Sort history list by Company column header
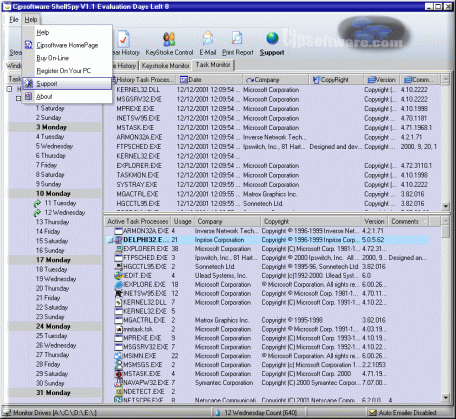The width and height of the screenshot is (456, 419). click(x=275, y=80)
